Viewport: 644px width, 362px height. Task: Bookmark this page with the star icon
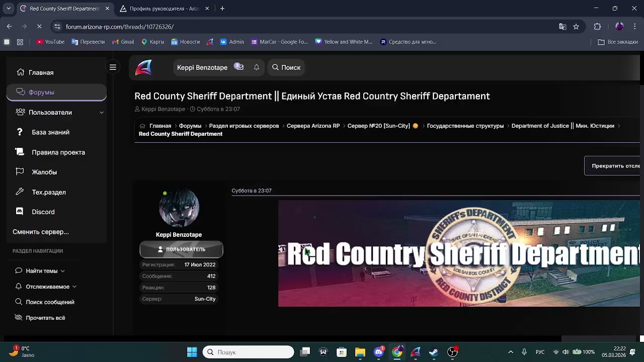point(576,27)
